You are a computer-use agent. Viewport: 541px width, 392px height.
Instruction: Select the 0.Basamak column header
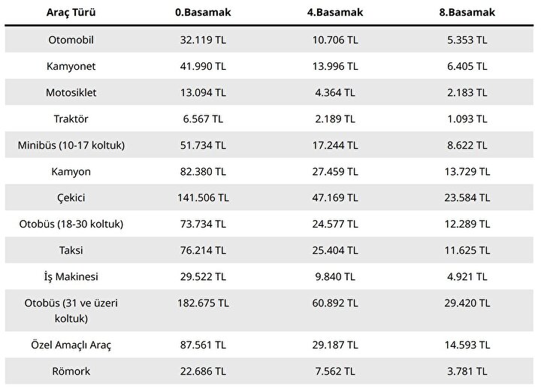coord(203,13)
